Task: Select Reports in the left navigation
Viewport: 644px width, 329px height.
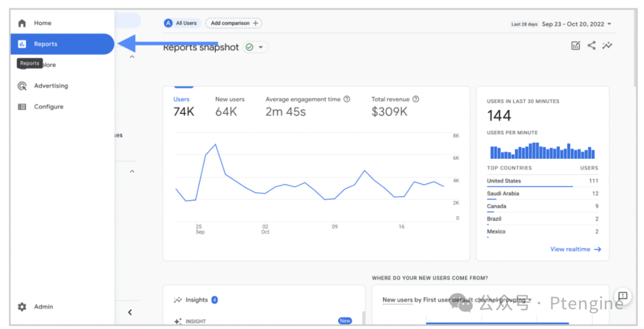Action: [61, 44]
